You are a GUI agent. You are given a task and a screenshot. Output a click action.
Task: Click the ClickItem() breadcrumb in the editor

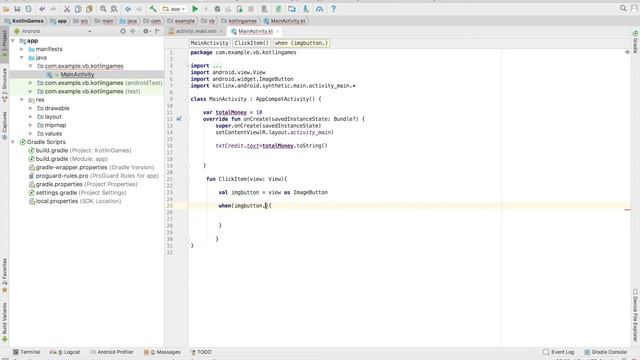tap(251, 43)
